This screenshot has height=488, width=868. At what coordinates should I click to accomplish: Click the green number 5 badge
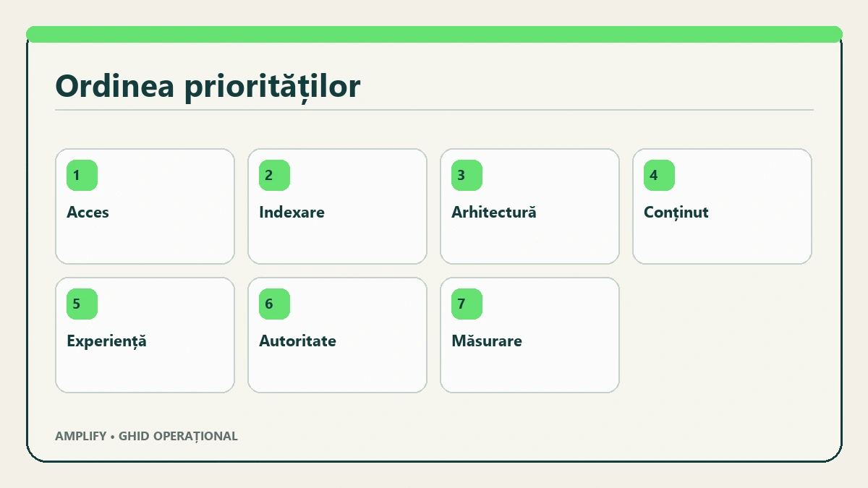82,304
